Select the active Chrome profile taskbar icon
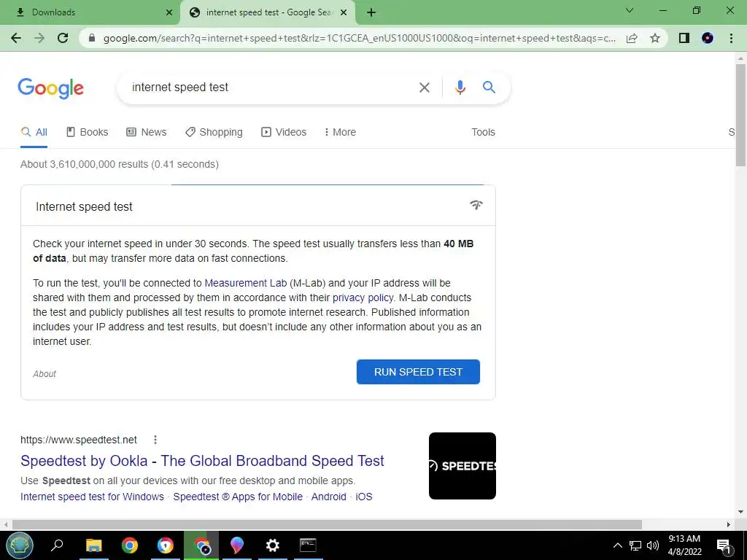747x560 pixels. pos(201,545)
